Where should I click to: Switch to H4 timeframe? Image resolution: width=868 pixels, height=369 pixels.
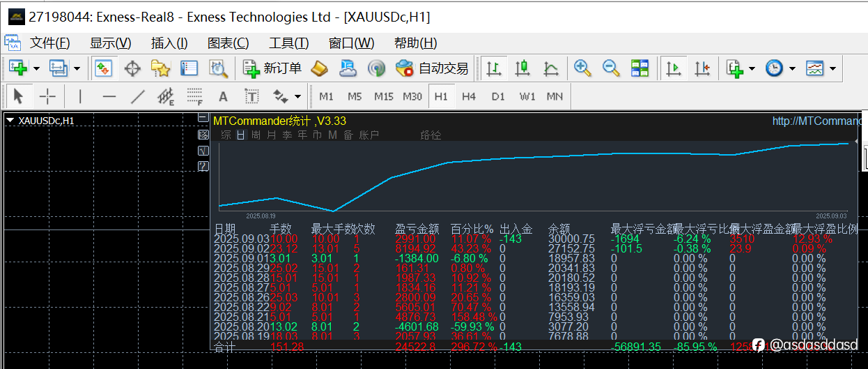(469, 96)
